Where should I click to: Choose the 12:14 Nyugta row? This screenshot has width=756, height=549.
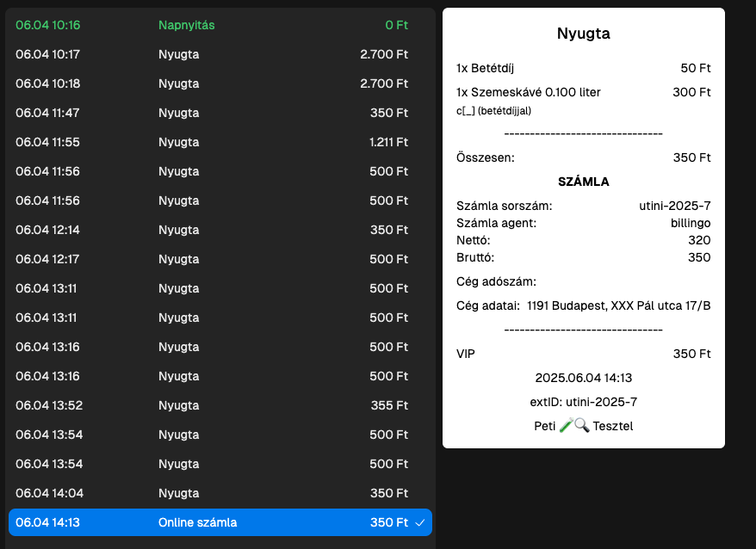[220, 230]
